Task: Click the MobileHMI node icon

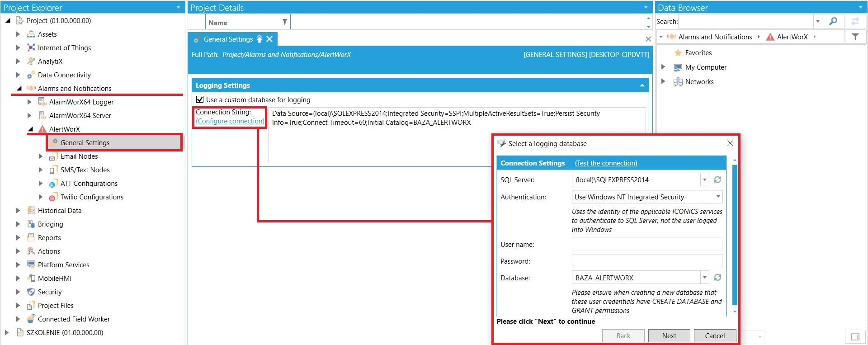Action: (x=31, y=278)
